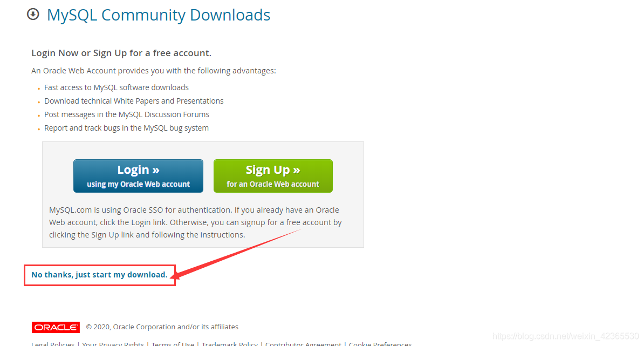644x346 pixels.
Task: Click the Download technical White Papers bullet
Action: point(134,101)
